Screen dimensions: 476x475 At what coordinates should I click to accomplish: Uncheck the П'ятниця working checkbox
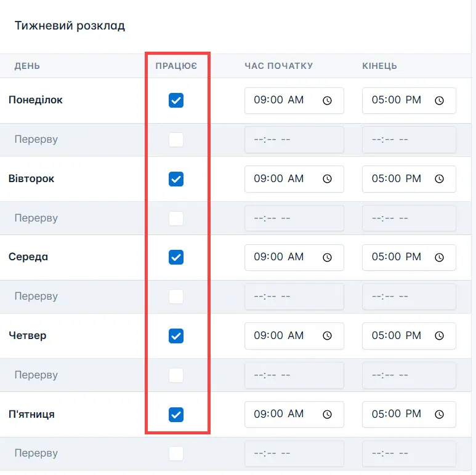[x=176, y=414]
